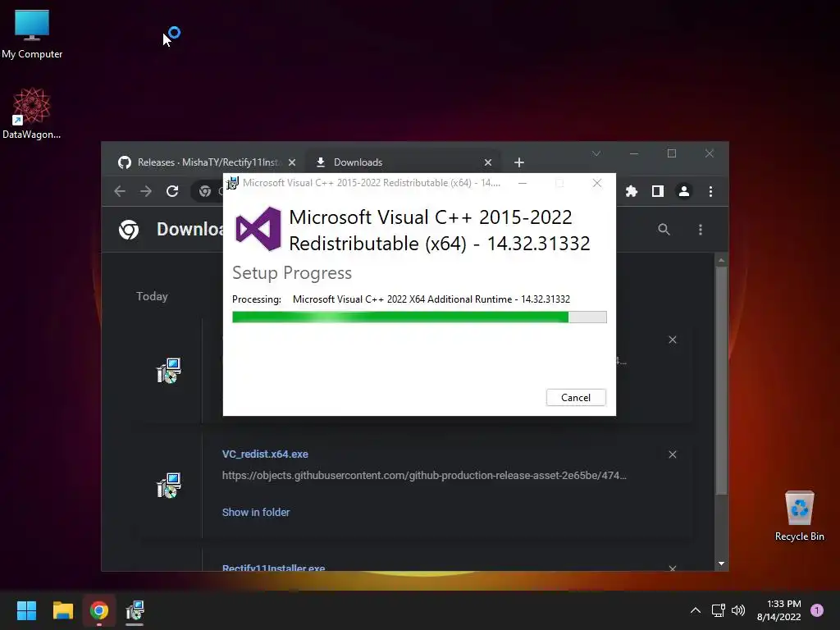Minimize the Chrome window

coord(634,153)
